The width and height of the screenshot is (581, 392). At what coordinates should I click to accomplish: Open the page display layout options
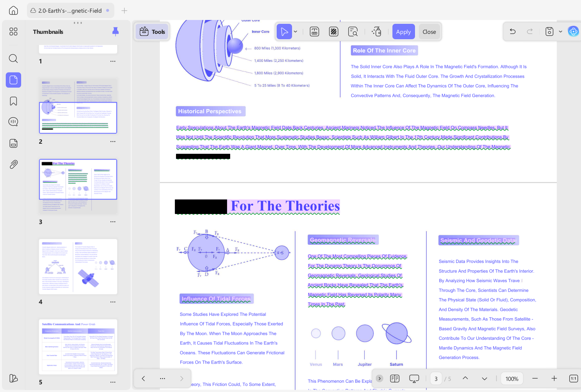tap(395, 379)
